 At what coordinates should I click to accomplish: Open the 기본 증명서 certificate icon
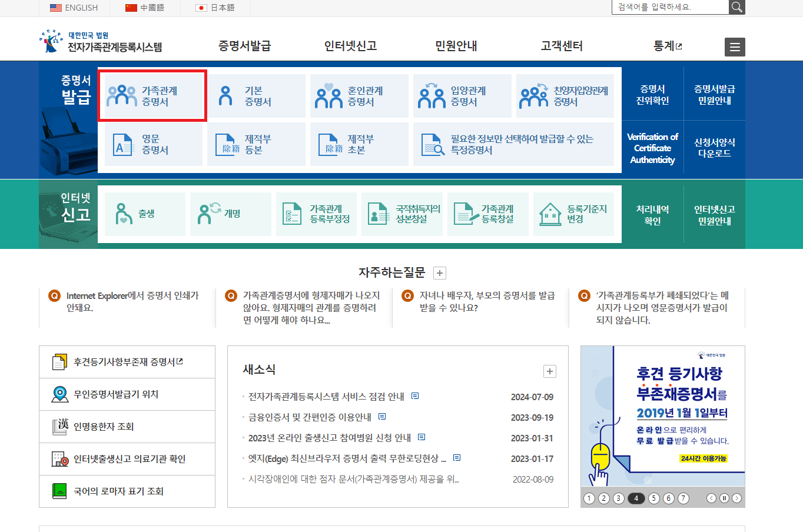[255, 95]
